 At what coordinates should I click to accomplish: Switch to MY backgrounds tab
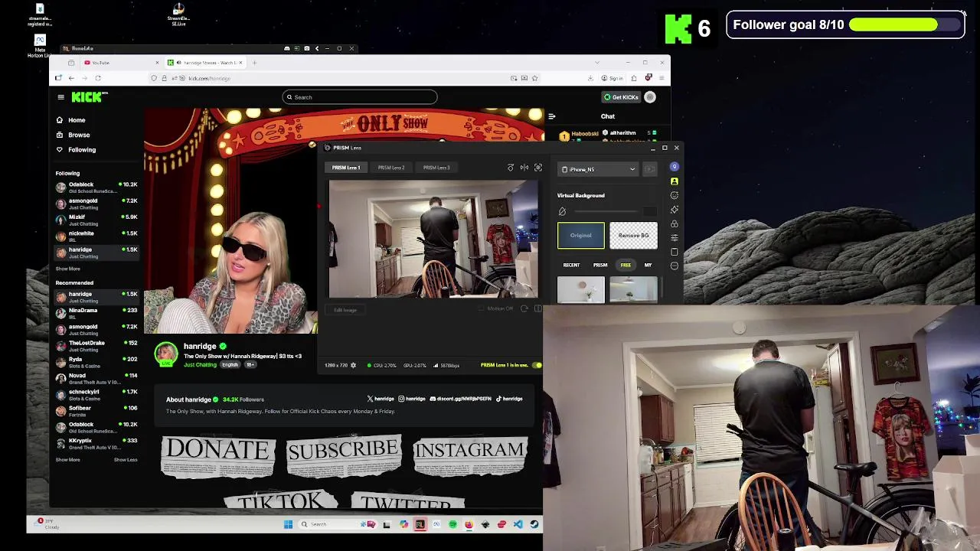[x=648, y=266]
